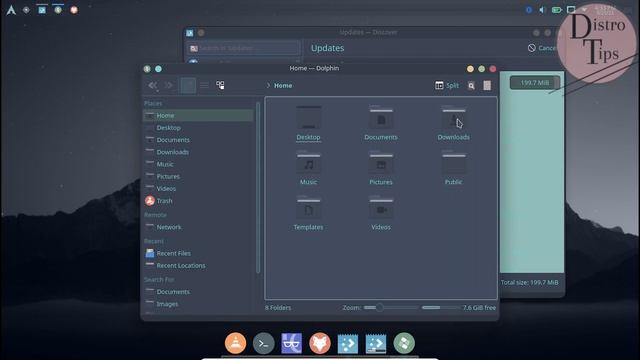Screen dimensions: 640x360
Task: Click the '8 Folders' status text
Action: point(278,308)
